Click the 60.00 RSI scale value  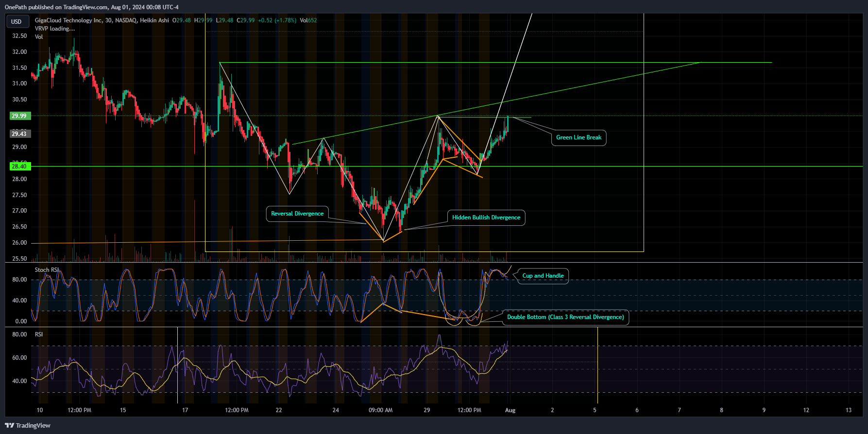(x=19, y=358)
